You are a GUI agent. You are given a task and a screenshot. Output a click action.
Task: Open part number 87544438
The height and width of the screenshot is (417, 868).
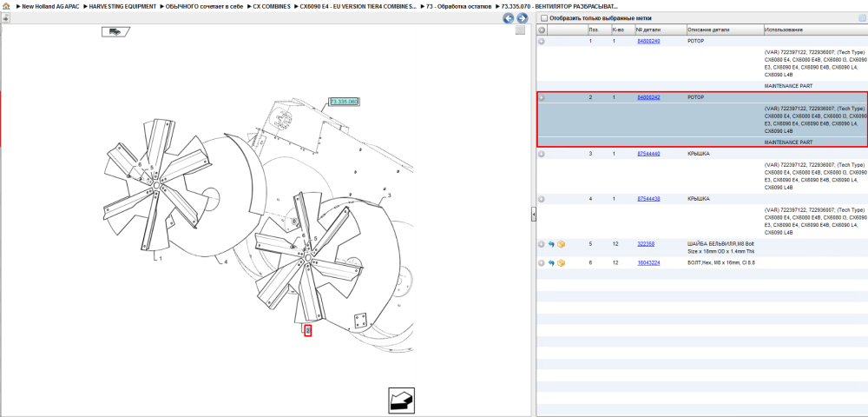click(x=648, y=199)
